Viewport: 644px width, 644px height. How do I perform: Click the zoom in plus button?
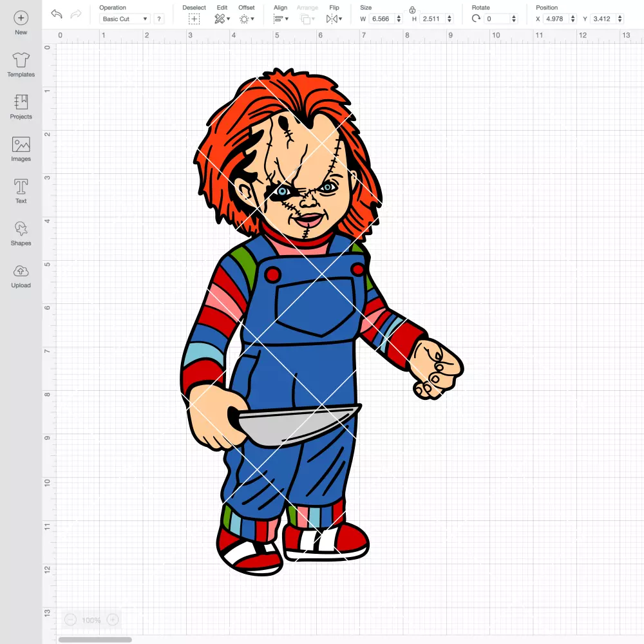click(x=113, y=620)
